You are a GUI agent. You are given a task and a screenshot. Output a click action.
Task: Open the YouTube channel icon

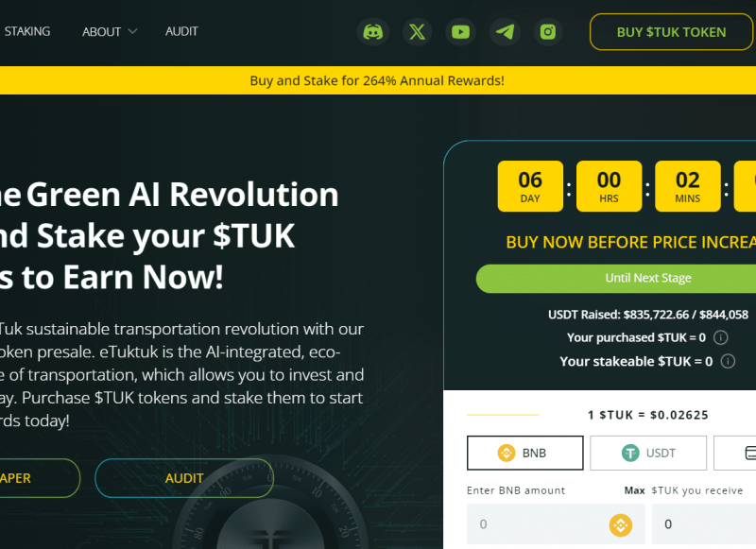tap(460, 32)
